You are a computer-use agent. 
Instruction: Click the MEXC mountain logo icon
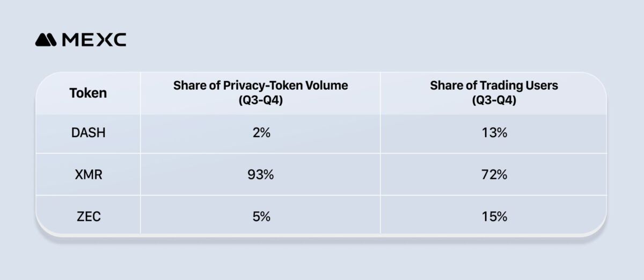[46, 40]
